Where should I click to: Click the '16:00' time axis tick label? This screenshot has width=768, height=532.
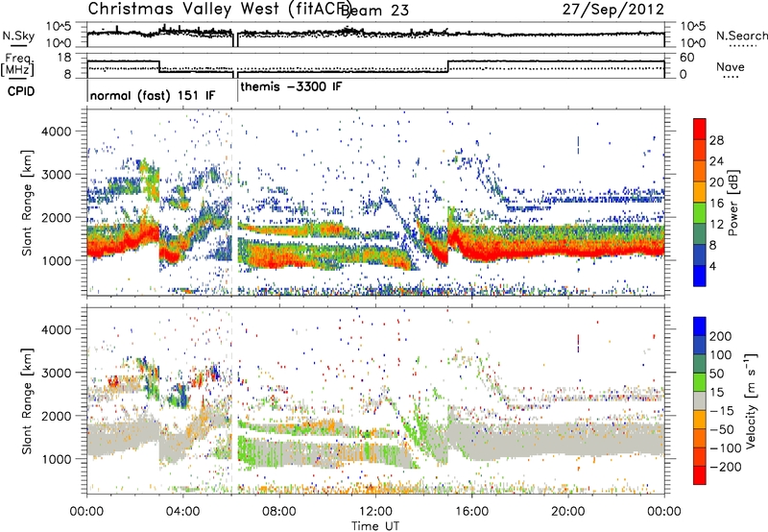[x=471, y=512]
